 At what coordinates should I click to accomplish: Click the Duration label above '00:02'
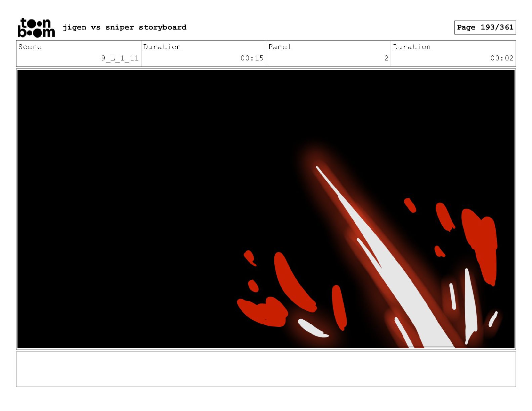(412, 47)
